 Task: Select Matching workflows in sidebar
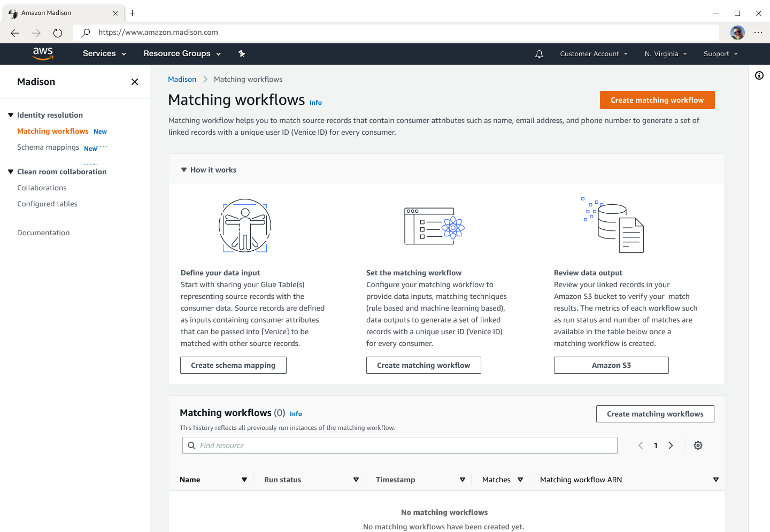(x=53, y=131)
